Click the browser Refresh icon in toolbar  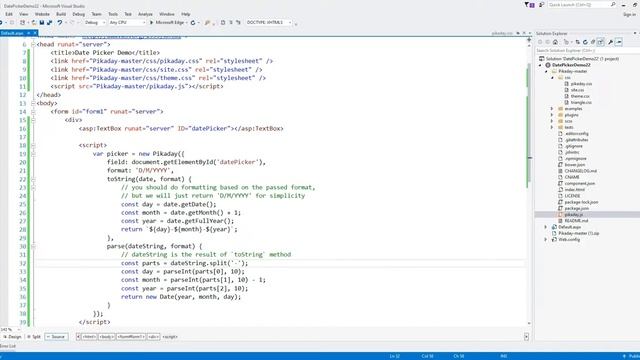(x=193, y=22)
